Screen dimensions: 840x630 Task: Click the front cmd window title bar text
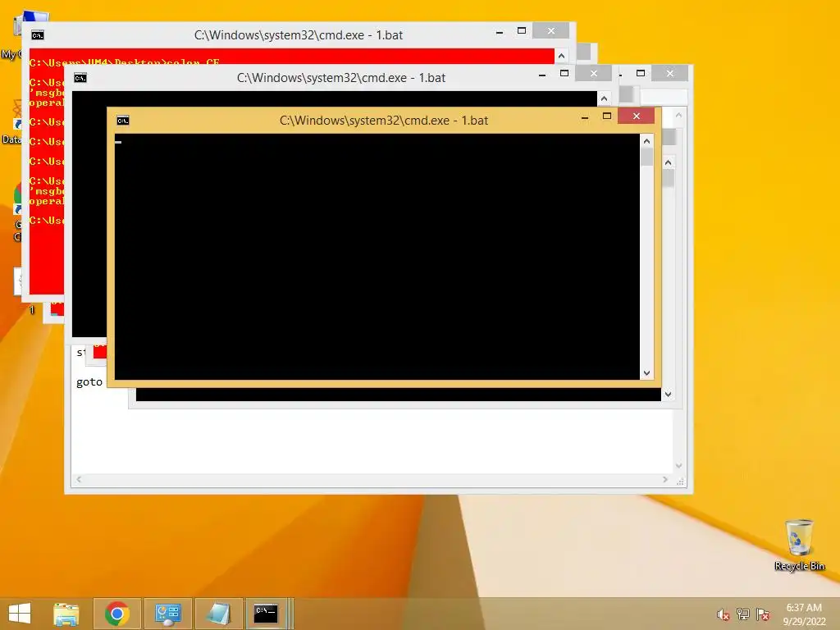point(384,121)
